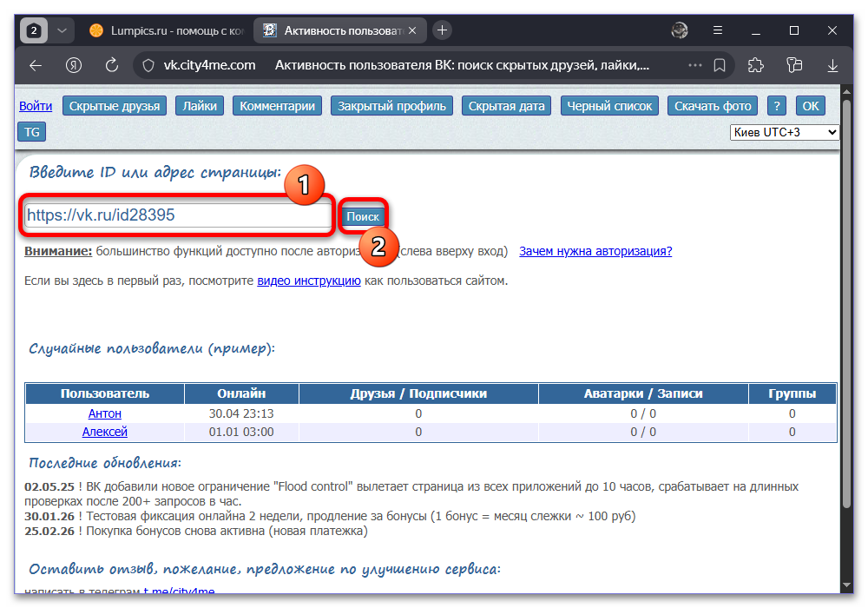This screenshot has width=868, height=608.
Task: Open the browser hamburger menu
Action: click(718, 30)
